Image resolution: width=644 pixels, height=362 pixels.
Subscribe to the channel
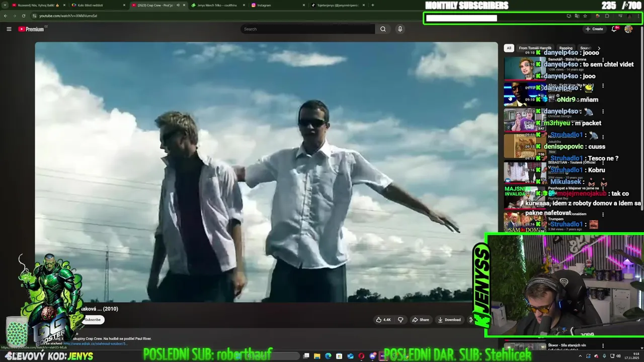coord(93,320)
